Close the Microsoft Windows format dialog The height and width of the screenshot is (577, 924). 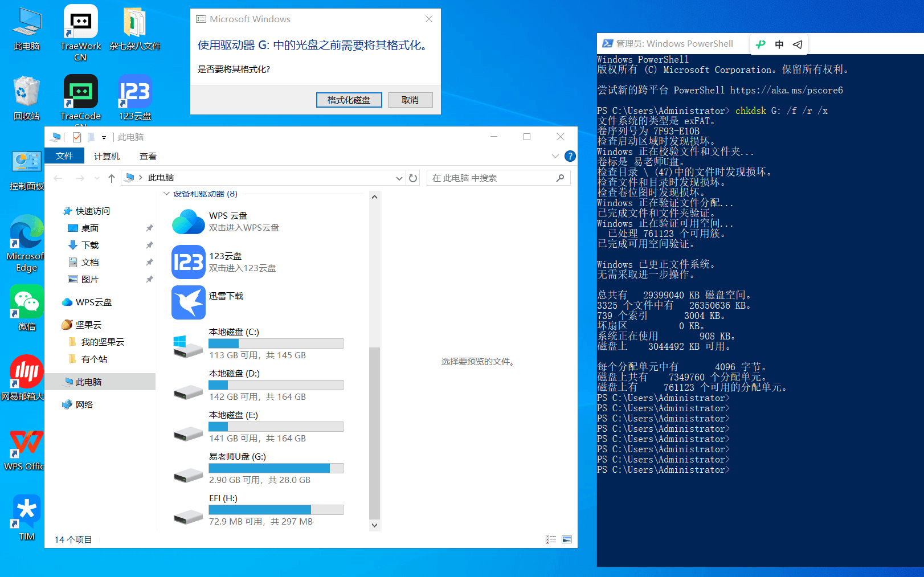(x=429, y=19)
